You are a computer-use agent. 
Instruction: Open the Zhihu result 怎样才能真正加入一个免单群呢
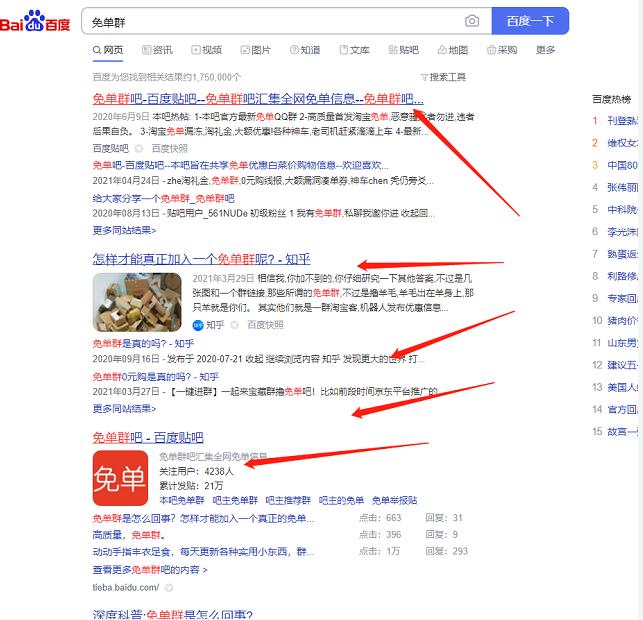click(201, 259)
